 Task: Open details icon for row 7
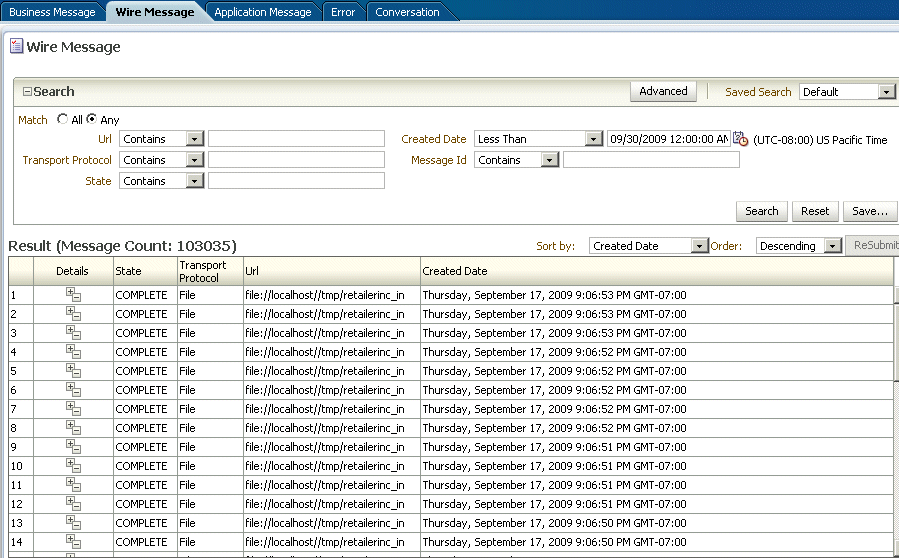pyautogui.click(x=73, y=409)
